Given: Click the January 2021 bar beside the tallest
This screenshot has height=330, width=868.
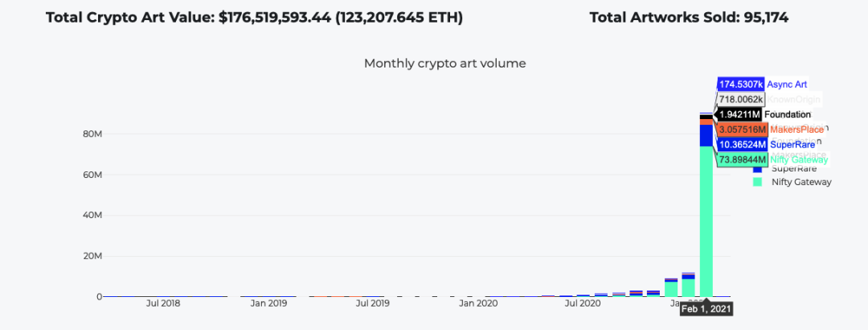Looking at the screenshot, I should pos(689,287).
